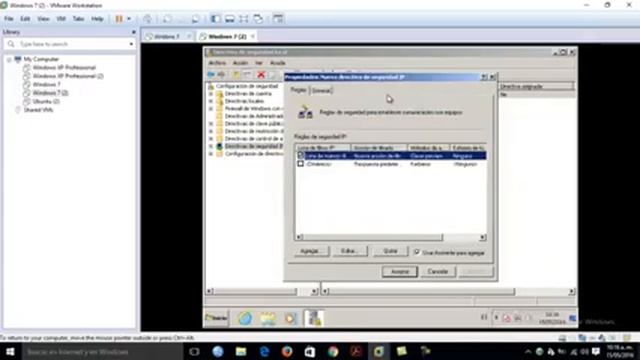Collapse the My Computer tree node
This screenshot has height=360, width=640.
pos(9,60)
